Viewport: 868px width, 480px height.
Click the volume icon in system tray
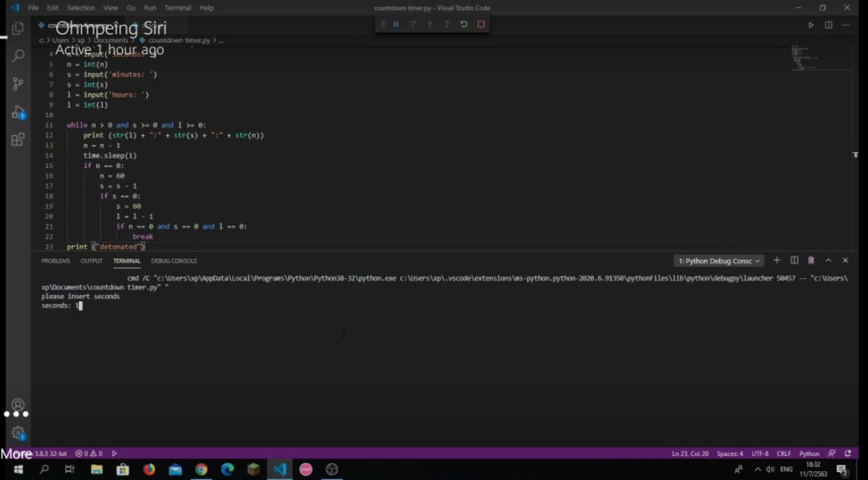770,470
